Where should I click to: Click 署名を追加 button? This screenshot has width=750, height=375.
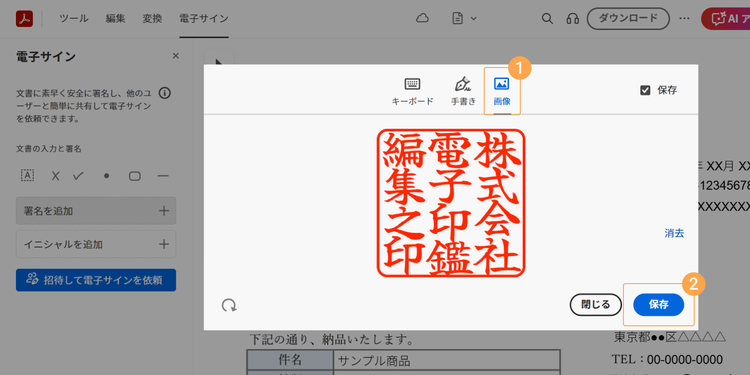(96, 210)
